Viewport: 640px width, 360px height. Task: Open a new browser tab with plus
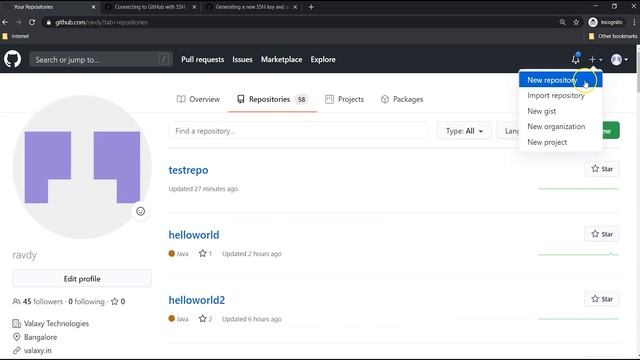[x=311, y=7]
